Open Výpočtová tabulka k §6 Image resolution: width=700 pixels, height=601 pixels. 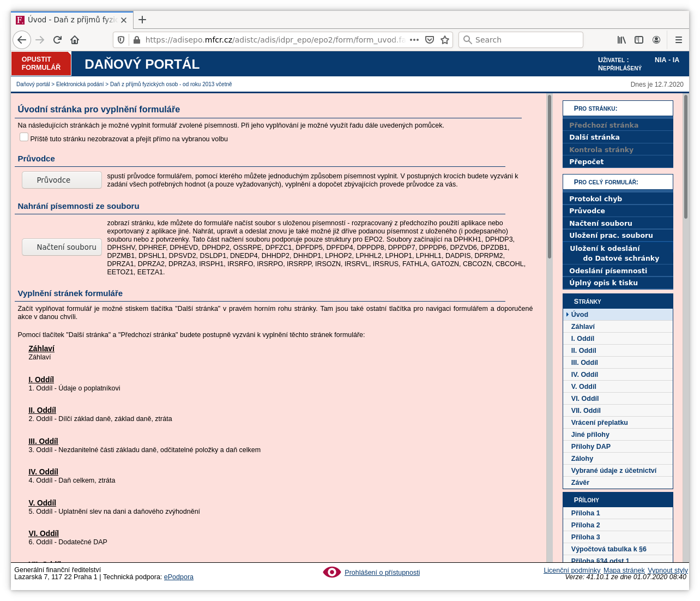click(618, 549)
